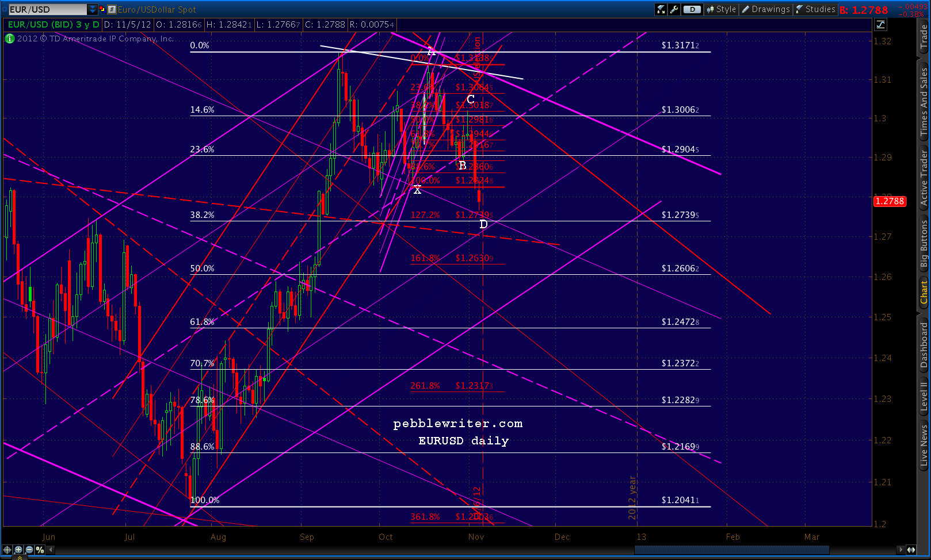Click the horizontal time scrollbar thumb
The width and height of the screenshot is (931, 560).
[x=732, y=550]
